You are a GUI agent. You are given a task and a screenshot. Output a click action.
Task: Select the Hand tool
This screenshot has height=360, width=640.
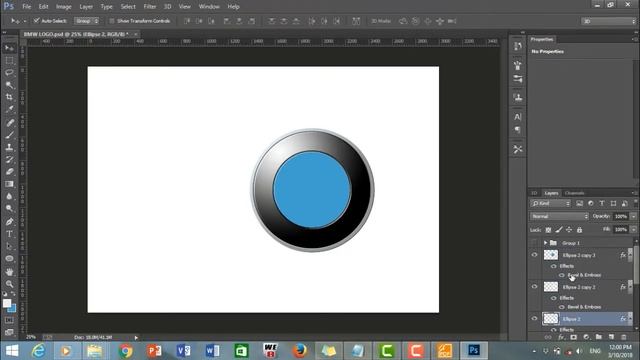(x=9, y=271)
